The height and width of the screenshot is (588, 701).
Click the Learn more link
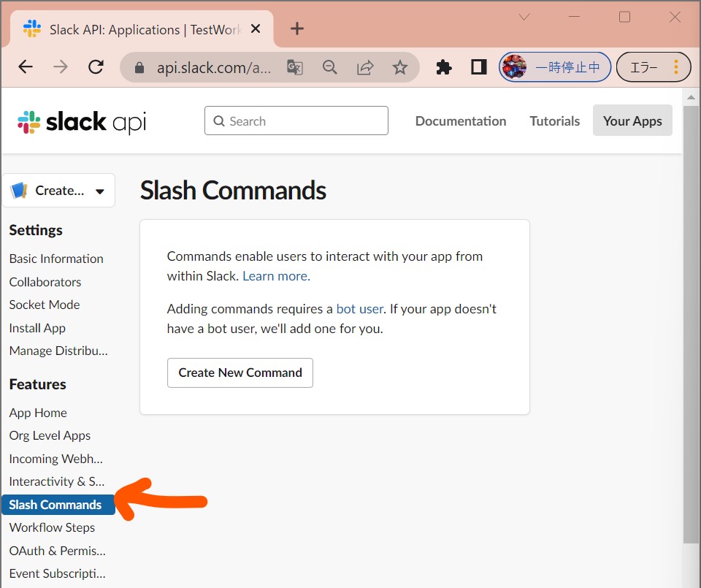coord(276,276)
